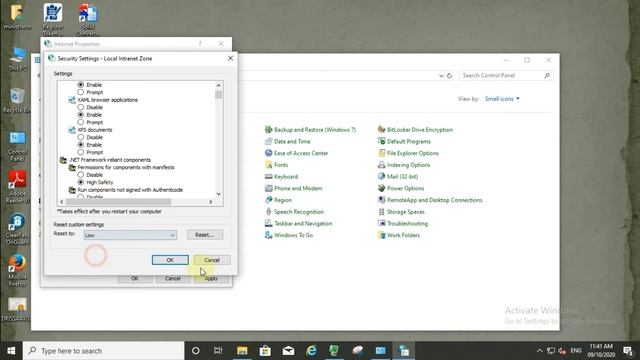This screenshot has height=360, width=640.
Task: Open View by Small icons dropdown
Action: pos(502,99)
